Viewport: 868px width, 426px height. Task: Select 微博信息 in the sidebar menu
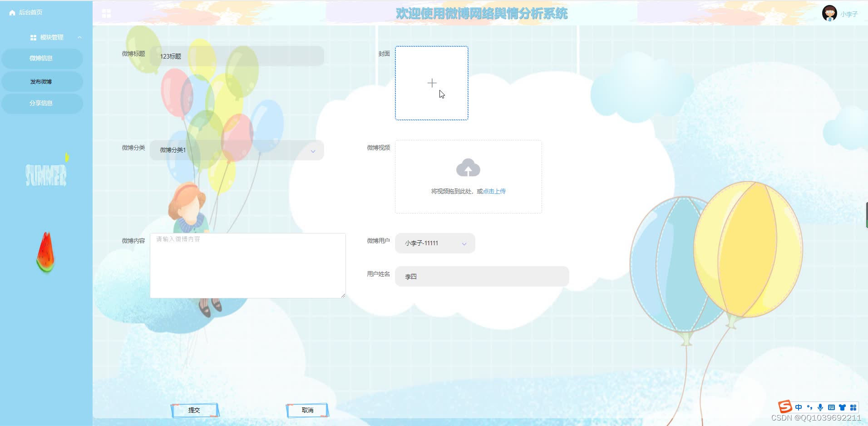[x=42, y=59]
